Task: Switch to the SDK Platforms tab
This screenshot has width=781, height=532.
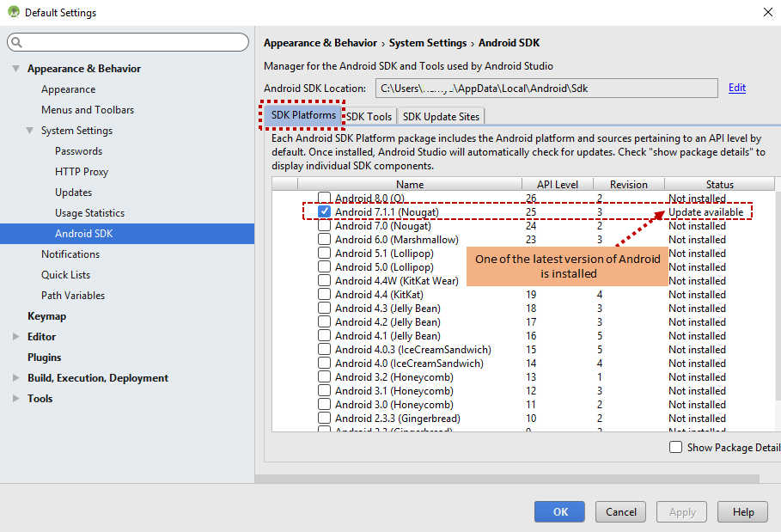Action: [303, 115]
